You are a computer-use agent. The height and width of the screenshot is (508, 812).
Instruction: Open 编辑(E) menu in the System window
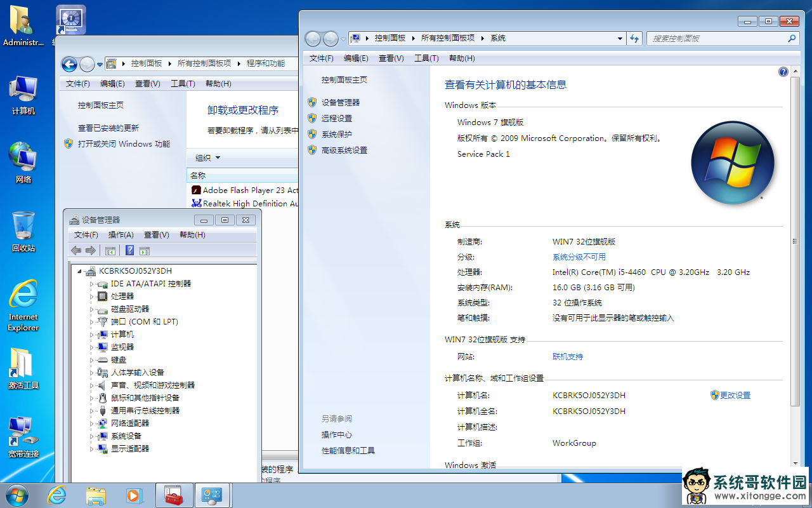356,58
